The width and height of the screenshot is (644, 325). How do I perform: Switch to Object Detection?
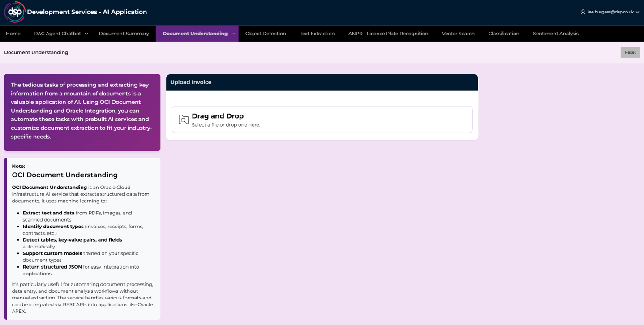click(x=266, y=34)
